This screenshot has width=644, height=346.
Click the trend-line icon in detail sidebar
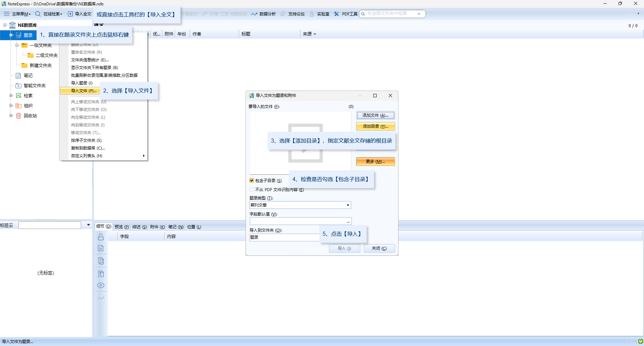click(101, 298)
